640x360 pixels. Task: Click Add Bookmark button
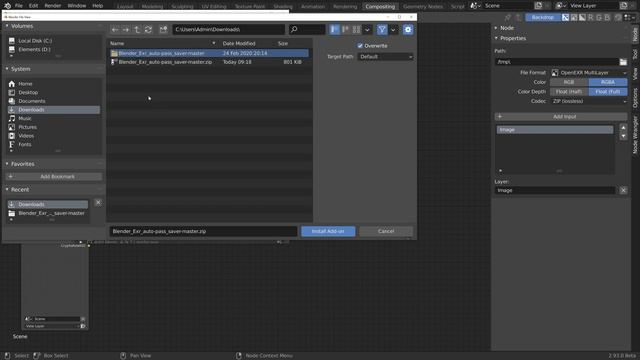53,176
